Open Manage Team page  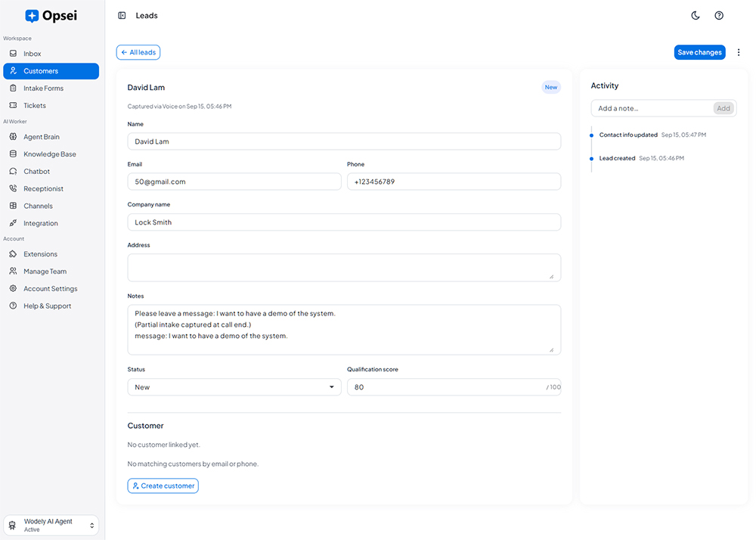[x=51, y=272]
